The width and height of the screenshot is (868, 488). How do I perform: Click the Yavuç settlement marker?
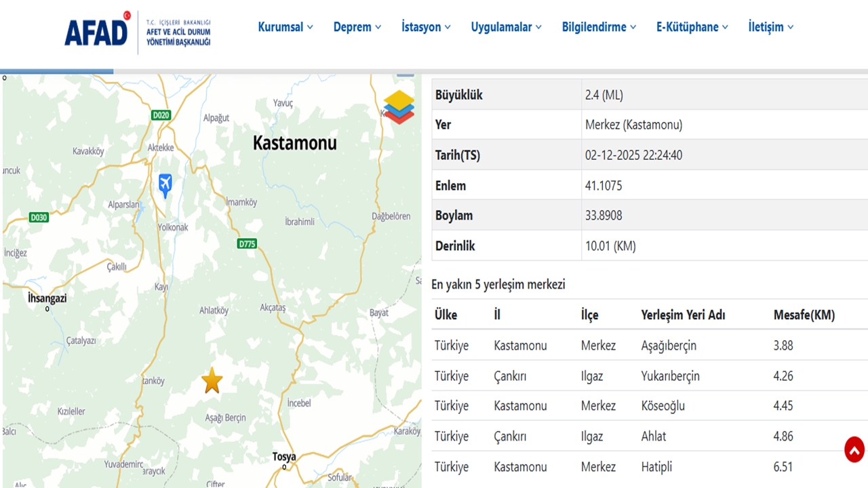(x=283, y=103)
